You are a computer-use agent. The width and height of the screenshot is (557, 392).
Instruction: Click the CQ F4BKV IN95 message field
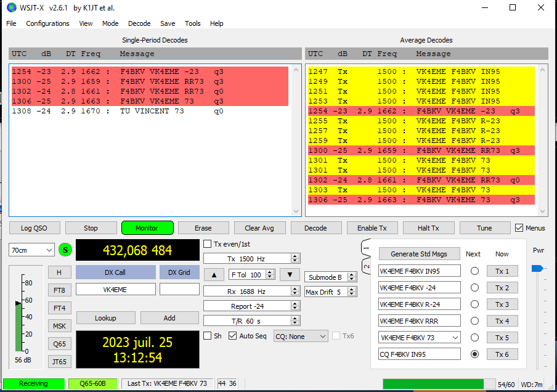point(419,354)
